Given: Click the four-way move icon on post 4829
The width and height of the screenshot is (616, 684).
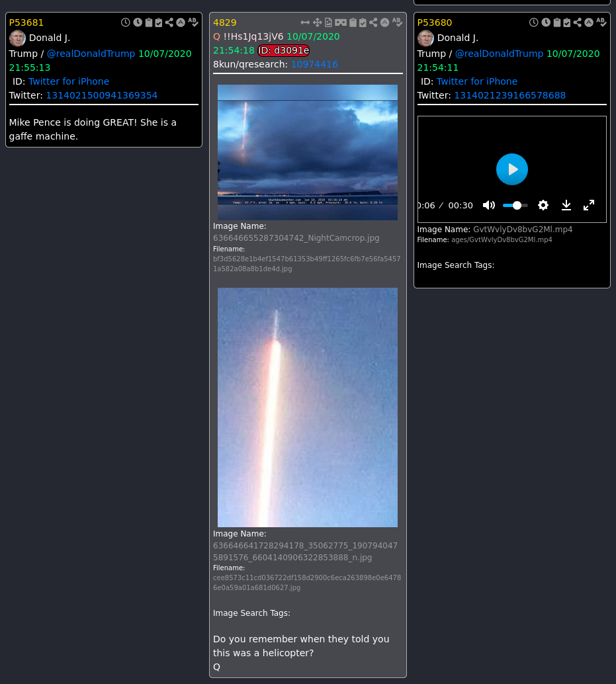Looking at the screenshot, I should click(317, 22).
